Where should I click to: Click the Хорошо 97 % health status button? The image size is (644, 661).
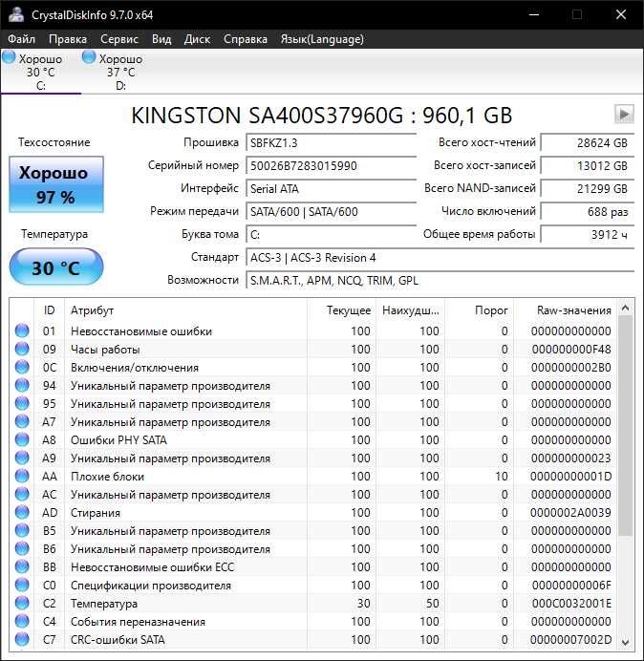[x=56, y=184]
